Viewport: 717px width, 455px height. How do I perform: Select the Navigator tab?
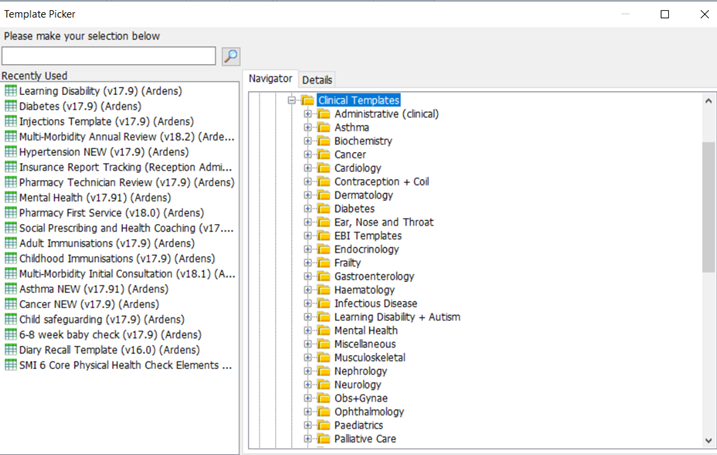click(x=270, y=79)
